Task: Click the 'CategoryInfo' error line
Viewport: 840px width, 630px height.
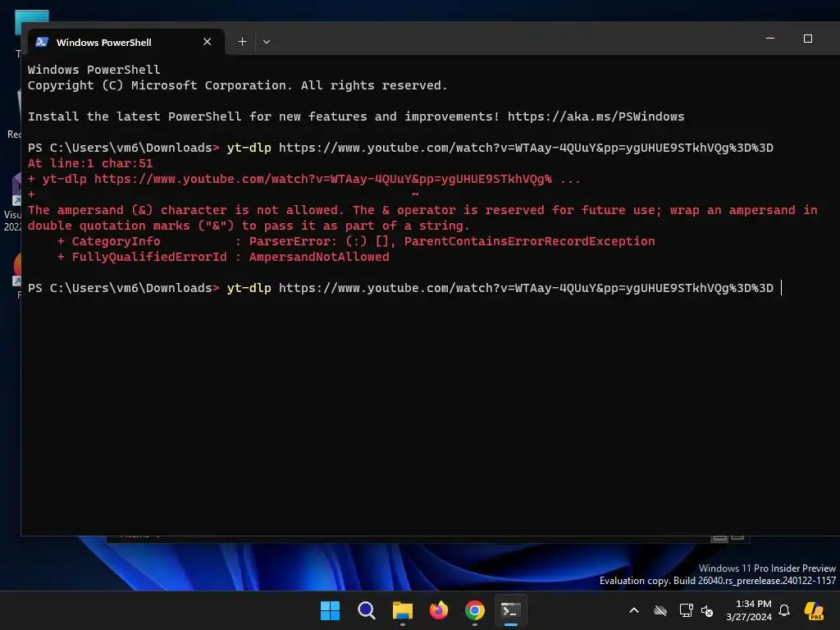Action: 356,241
